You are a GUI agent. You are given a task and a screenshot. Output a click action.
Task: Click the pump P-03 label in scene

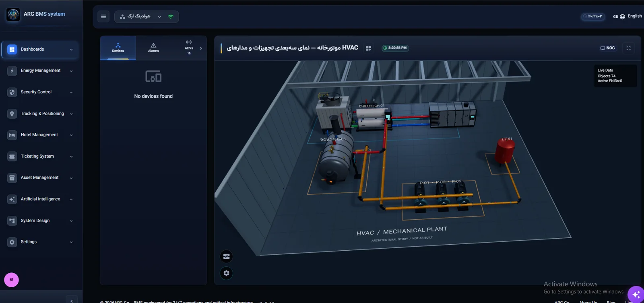click(456, 181)
